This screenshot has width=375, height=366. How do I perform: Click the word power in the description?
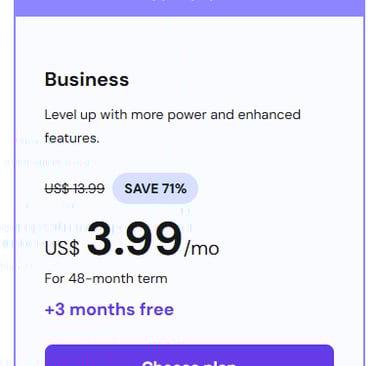pyautogui.click(x=187, y=115)
